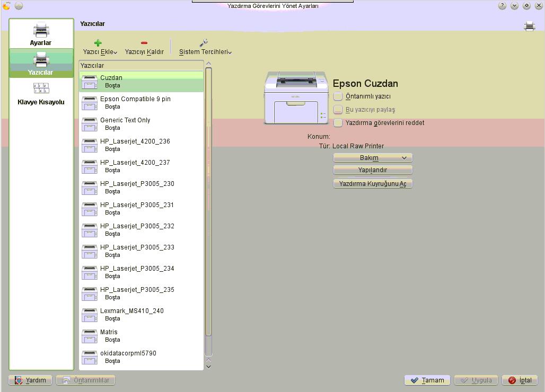Click the Generic Text Only name
545x392 pixels.
pos(125,120)
